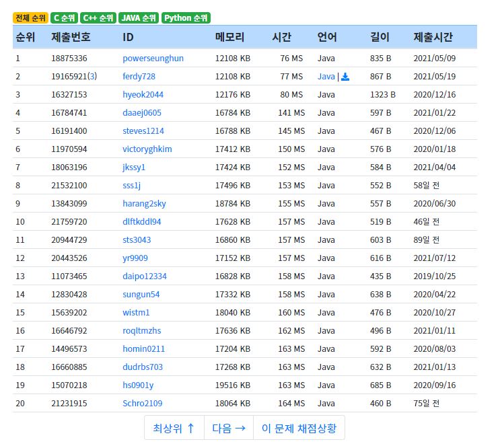
Task: Go to the steves1214 user page
Action: 143,131
